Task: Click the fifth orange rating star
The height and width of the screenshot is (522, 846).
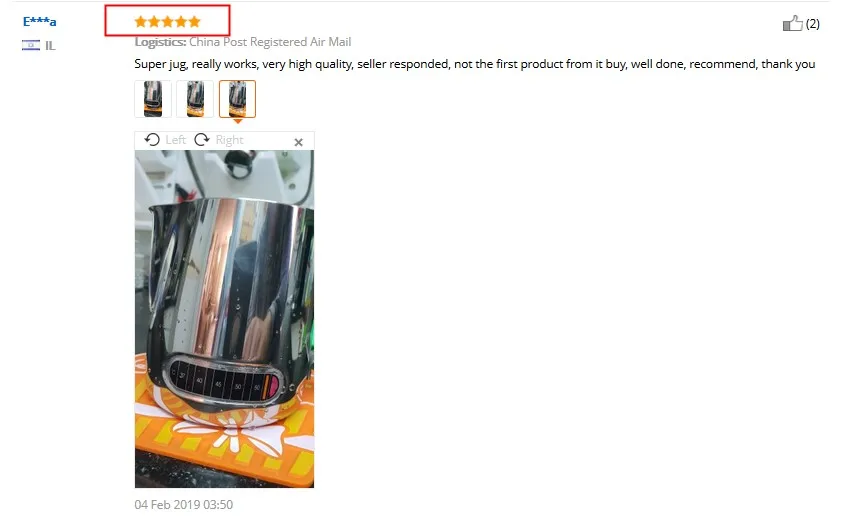Action: (194, 22)
